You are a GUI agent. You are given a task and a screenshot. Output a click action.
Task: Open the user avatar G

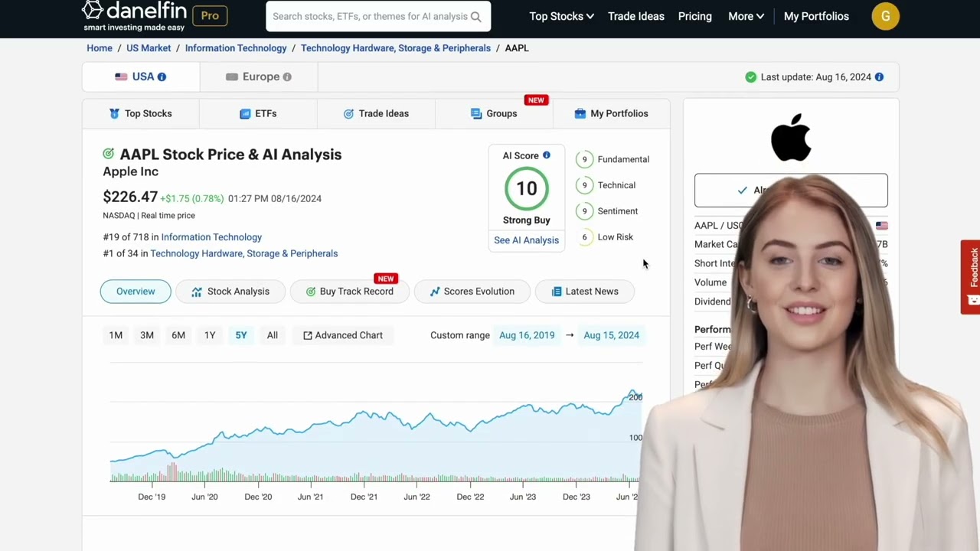point(885,16)
